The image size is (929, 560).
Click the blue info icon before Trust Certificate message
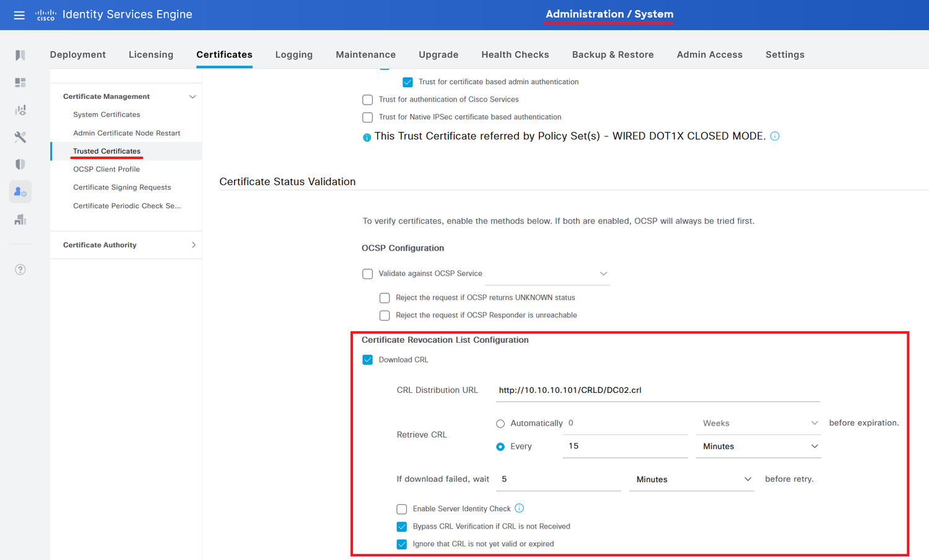[367, 137]
